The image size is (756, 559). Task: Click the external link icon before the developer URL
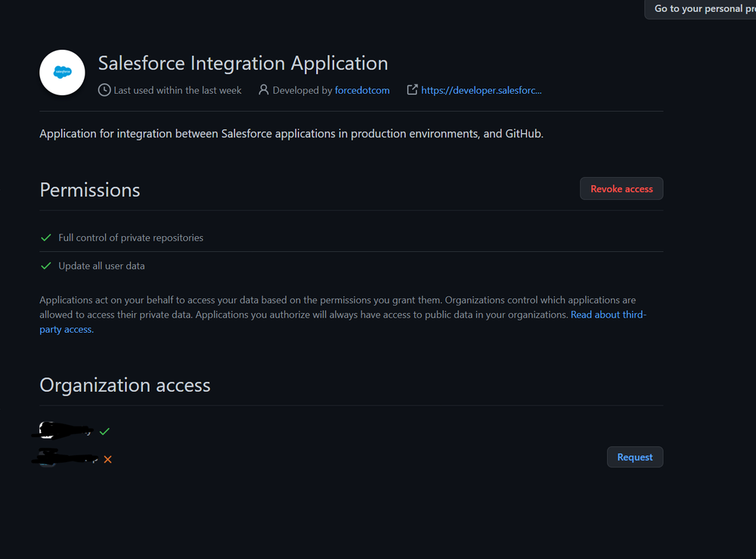click(412, 90)
